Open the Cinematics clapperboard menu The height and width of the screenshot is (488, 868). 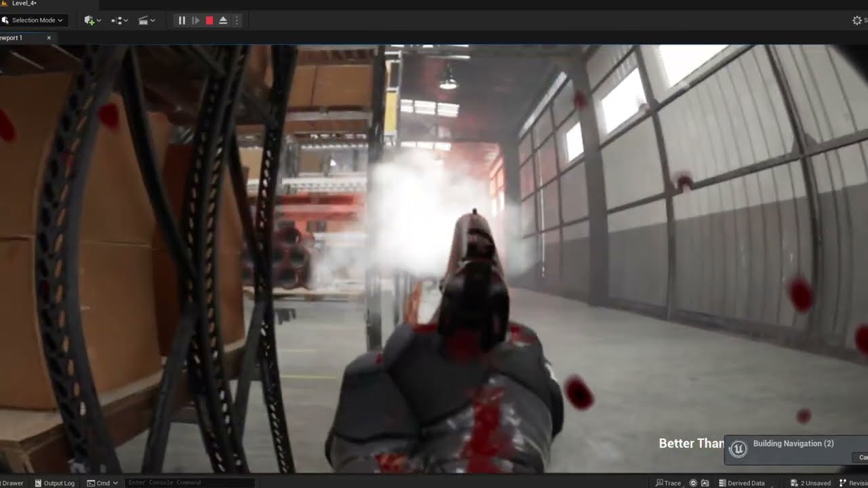point(146,20)
